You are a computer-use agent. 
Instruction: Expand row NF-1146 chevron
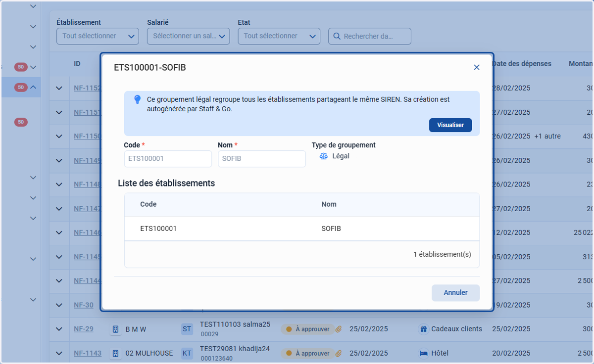pyautogui.click(x=59, y=232)
